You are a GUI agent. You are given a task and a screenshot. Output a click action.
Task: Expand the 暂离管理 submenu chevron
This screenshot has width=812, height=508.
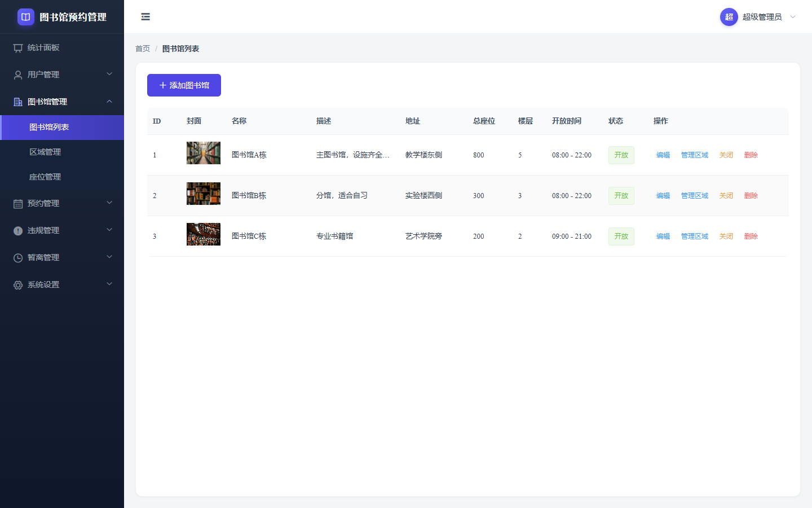(109, 257)
